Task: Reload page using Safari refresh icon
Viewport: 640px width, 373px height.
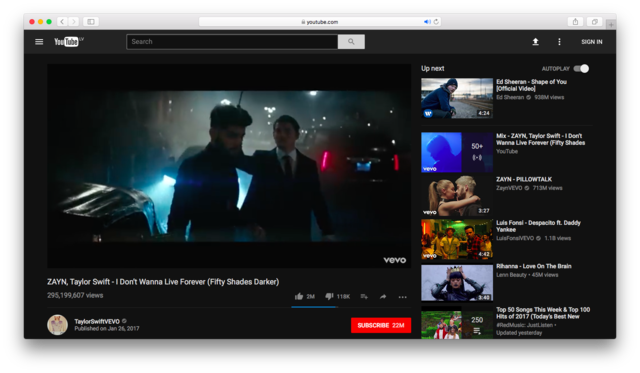Action: point(436,22)
